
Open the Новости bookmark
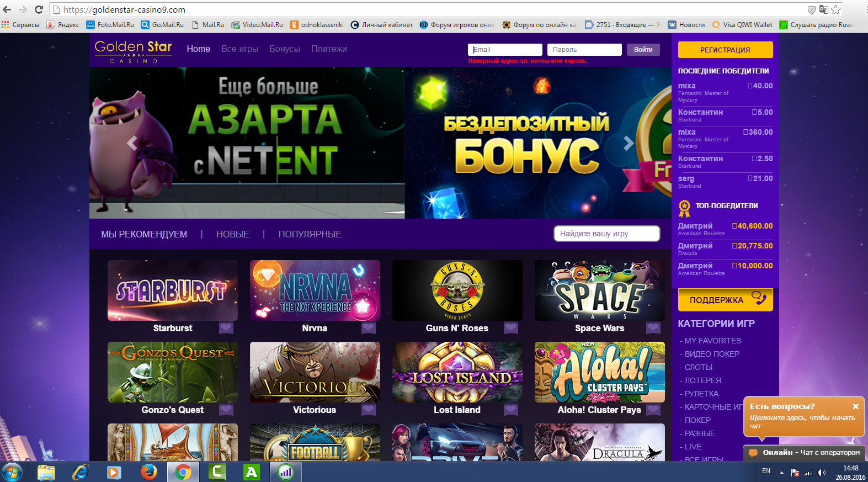pyautogui.click(x=686, y=25)
